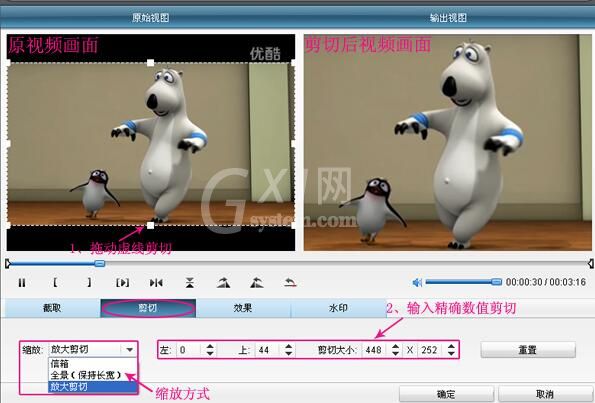Rotate the video clockwise 90 degrees

click(224, 283)
